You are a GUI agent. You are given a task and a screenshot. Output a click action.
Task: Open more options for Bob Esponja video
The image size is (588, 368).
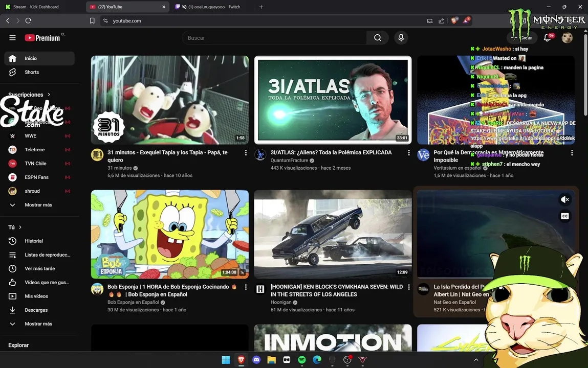tap(246, 287)
